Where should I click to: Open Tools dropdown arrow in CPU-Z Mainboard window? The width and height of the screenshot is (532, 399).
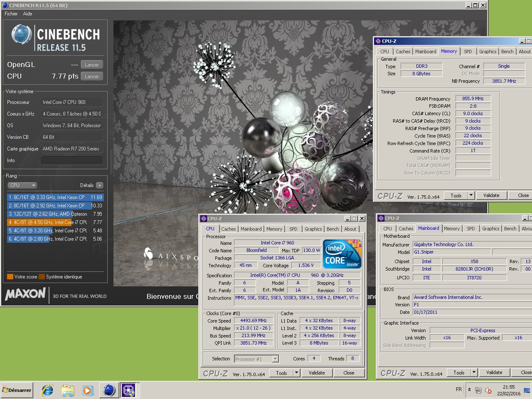474,372
